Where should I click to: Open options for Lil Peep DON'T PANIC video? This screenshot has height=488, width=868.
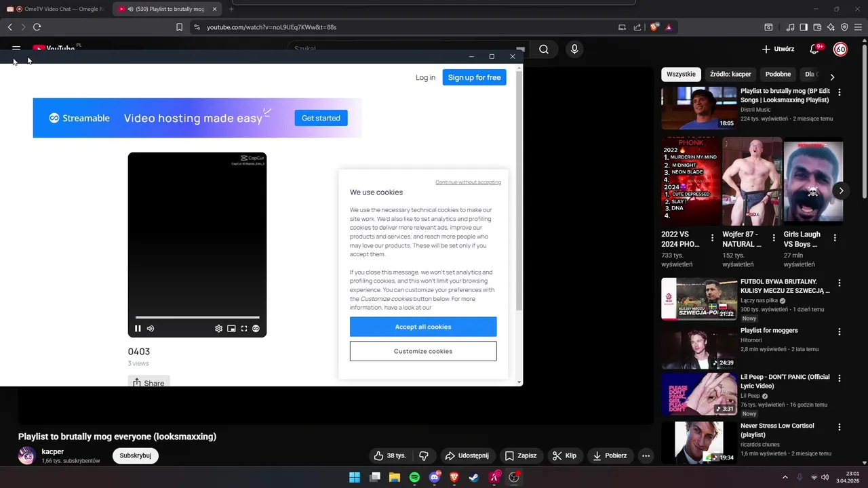[x=840, y=378]
